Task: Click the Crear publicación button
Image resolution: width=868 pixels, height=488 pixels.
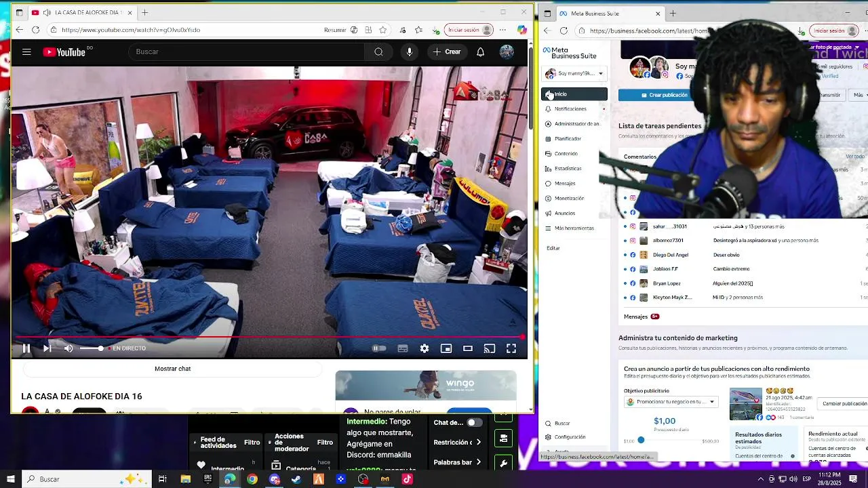Action: (663, 95)
